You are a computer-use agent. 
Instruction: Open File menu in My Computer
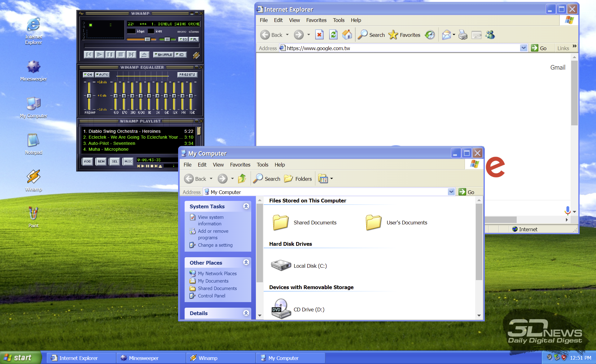tap(187, 165)
